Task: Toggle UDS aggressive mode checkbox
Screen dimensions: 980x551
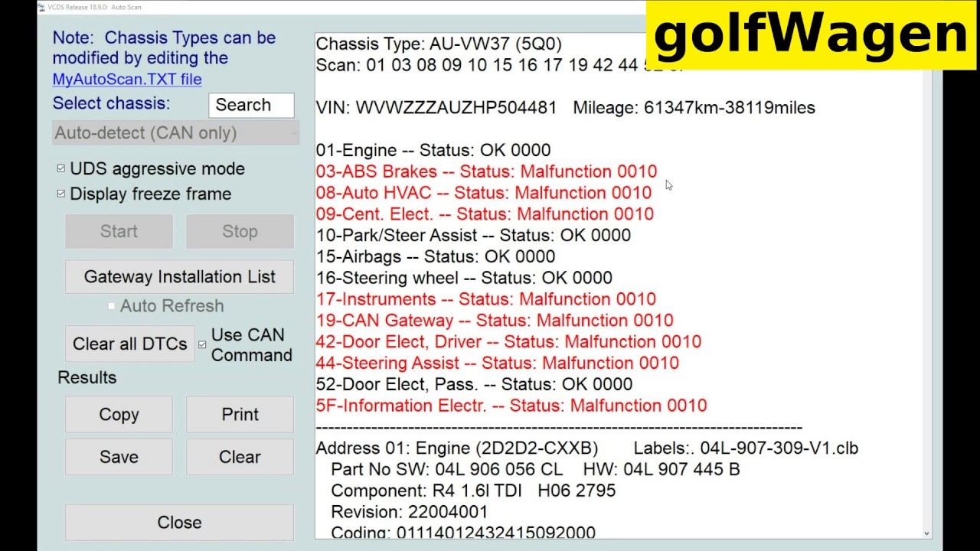Action: click(61, 168)
